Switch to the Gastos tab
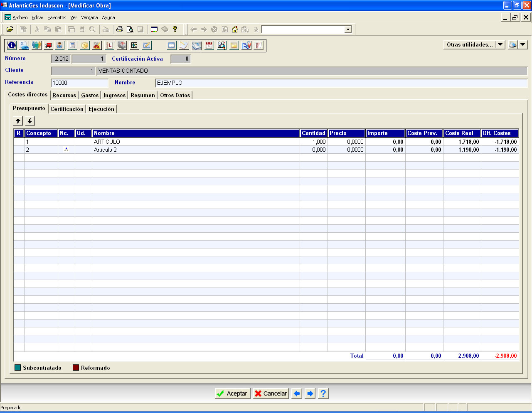The image size is (532, 413). [90, 95]
